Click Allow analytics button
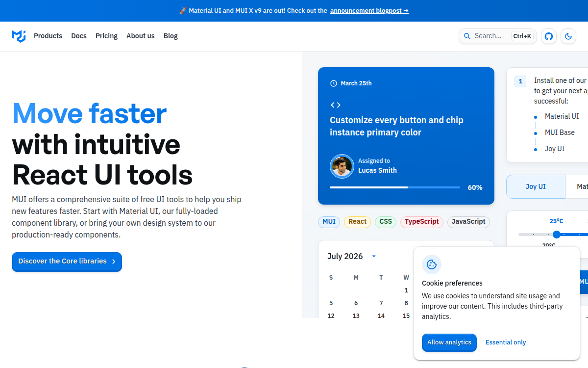Screen dimensions: 588x368 [x=449, y=342]
